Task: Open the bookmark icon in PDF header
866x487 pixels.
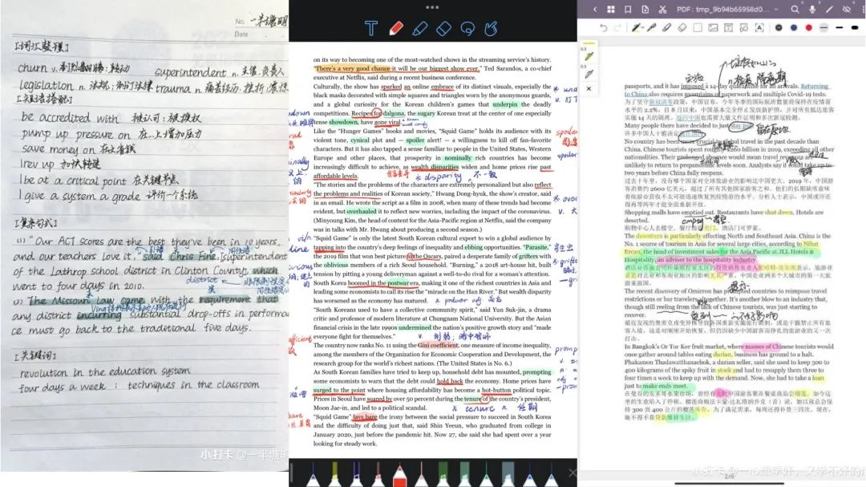Action: click(x=628, y=9)
